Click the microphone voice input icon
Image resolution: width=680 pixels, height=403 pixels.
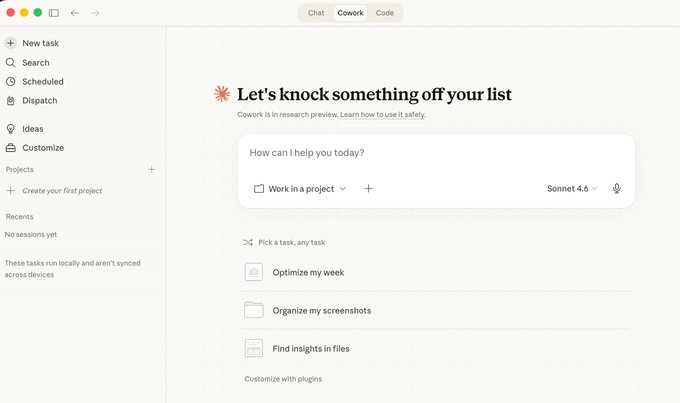616,188
